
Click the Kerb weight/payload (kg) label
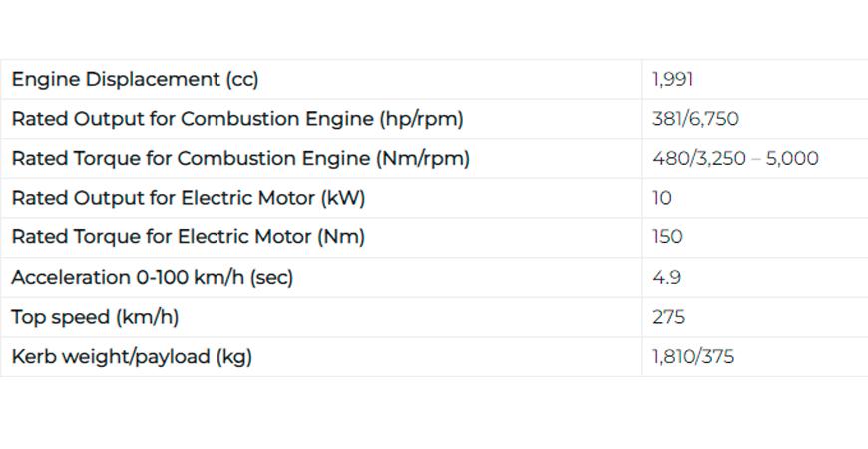(x=132, y=357)
